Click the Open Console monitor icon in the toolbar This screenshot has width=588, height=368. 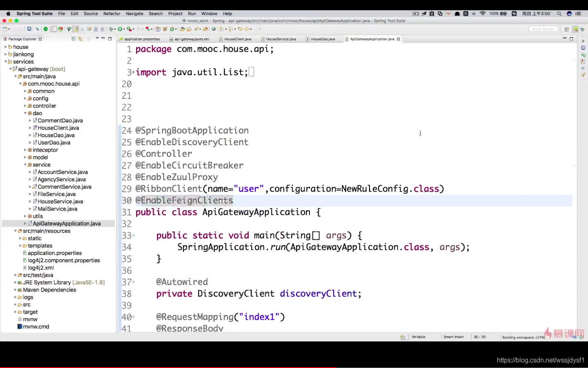coord(29,29)
